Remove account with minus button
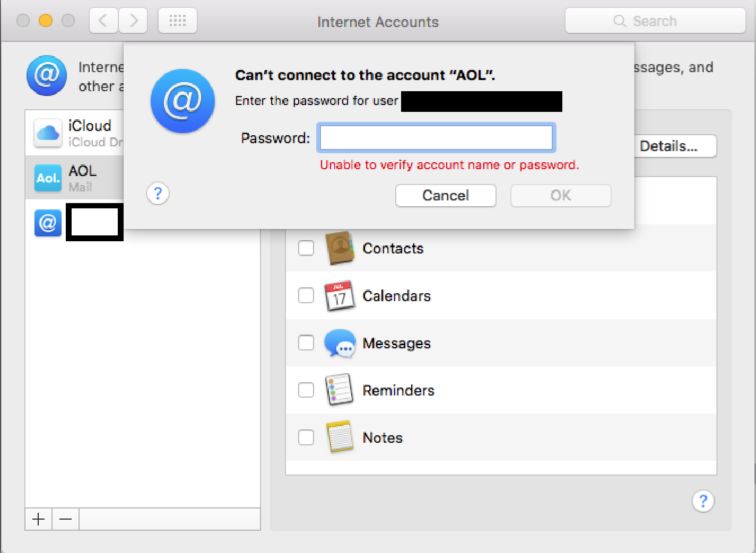 tap(66, 519)
